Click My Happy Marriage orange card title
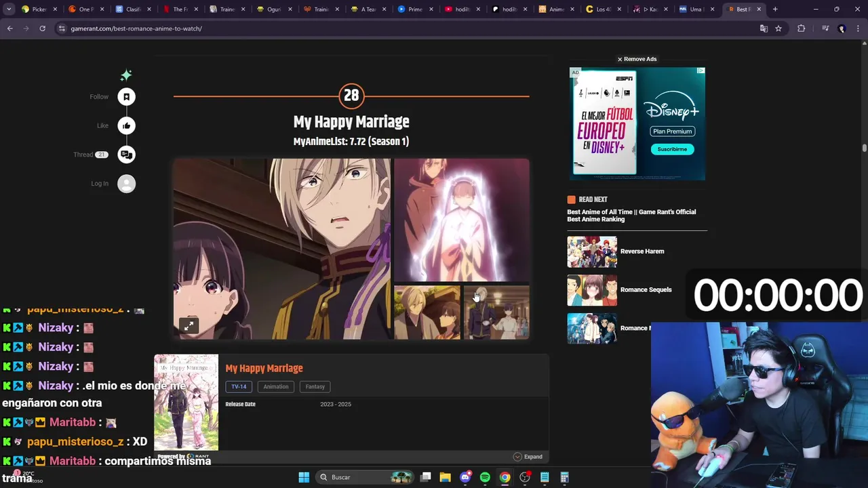This screenshot has height=488, width=868. (264, 368)
